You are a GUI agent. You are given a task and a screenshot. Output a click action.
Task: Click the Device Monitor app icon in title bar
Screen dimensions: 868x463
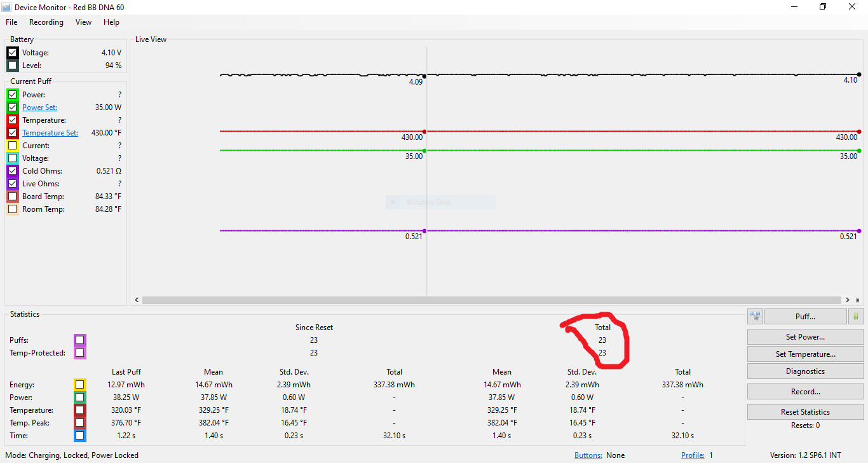7,7
